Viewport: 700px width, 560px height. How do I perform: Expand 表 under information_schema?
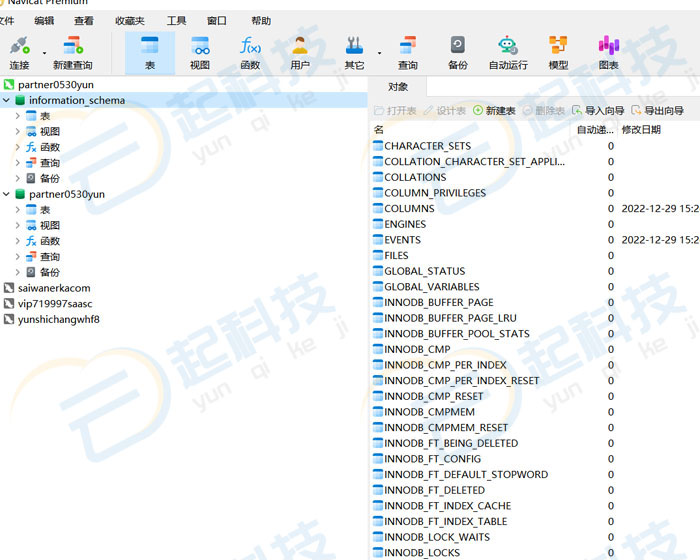point(17,116)
